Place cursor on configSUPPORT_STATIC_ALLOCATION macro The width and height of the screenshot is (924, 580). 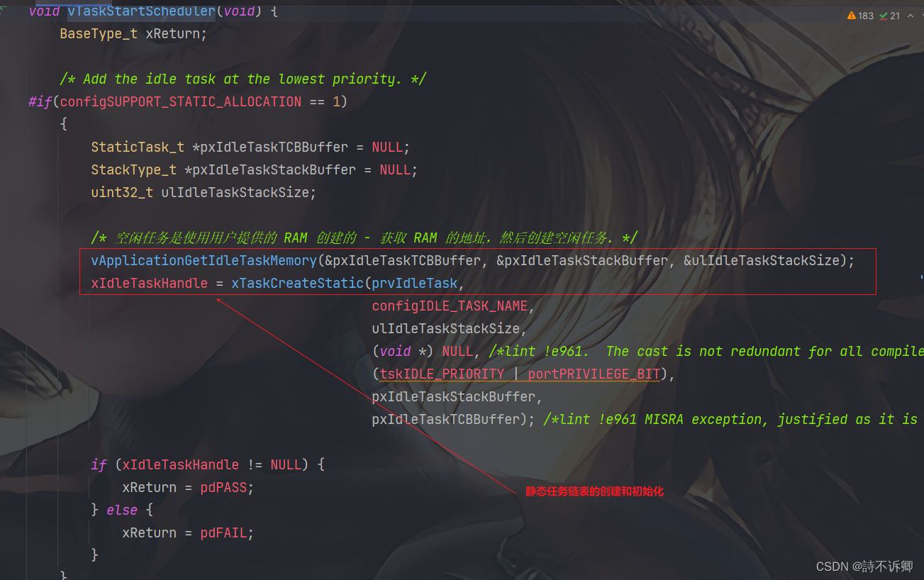tap(180, 101)
